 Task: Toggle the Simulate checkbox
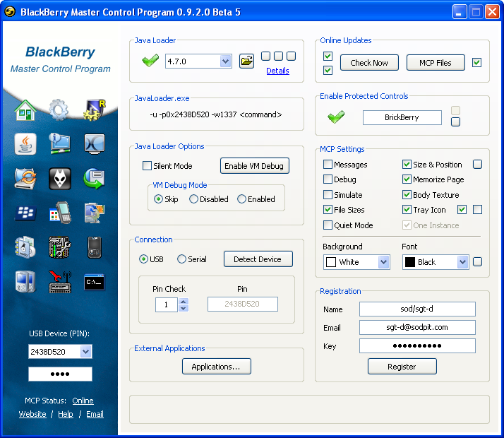tap(328, 194)
